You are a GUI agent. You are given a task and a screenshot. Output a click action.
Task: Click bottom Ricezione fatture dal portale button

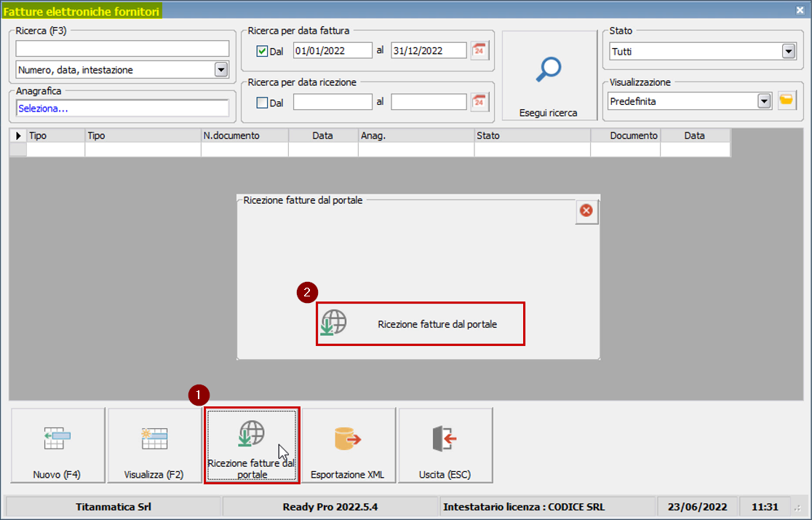(x=252, y=445)
